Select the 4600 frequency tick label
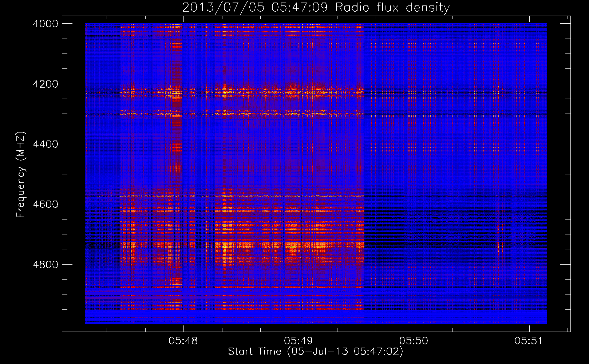 (x=46, y=204)
